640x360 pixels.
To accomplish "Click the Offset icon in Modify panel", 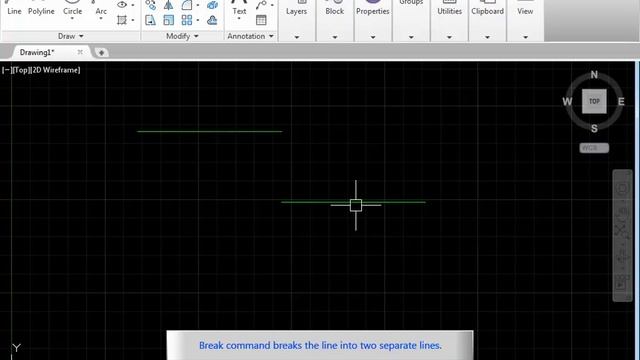I will coord(212,20).
